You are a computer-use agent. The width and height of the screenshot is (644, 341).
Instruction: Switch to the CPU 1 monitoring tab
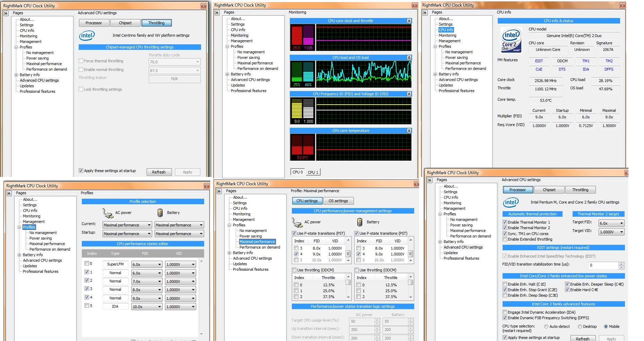[313, 172]
